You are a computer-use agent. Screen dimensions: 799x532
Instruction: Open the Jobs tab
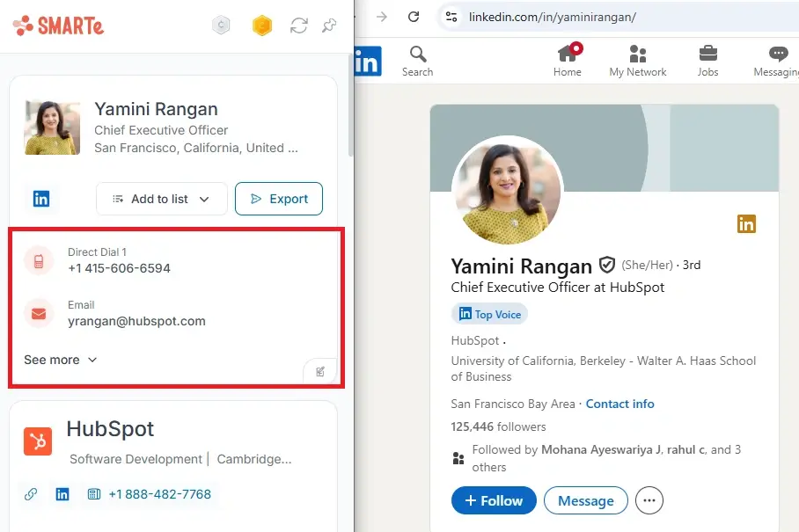coord(707,61)
